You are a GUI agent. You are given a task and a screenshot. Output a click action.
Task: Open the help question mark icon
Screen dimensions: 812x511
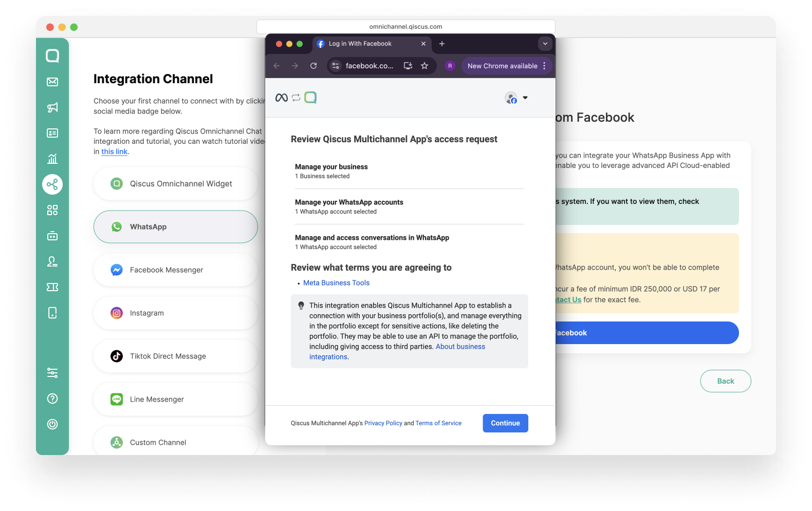coord(52,399)
